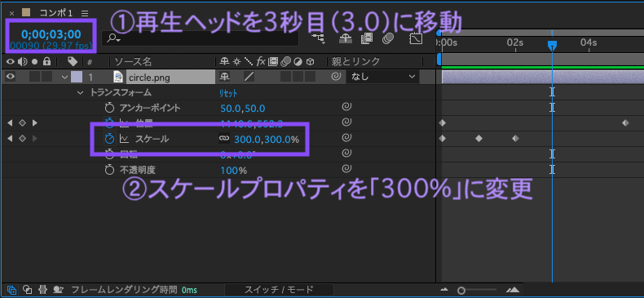Open the parent dropdown showing なし
Image resolution: width=644 pixels, height=298 pixels.
(382, 76)
